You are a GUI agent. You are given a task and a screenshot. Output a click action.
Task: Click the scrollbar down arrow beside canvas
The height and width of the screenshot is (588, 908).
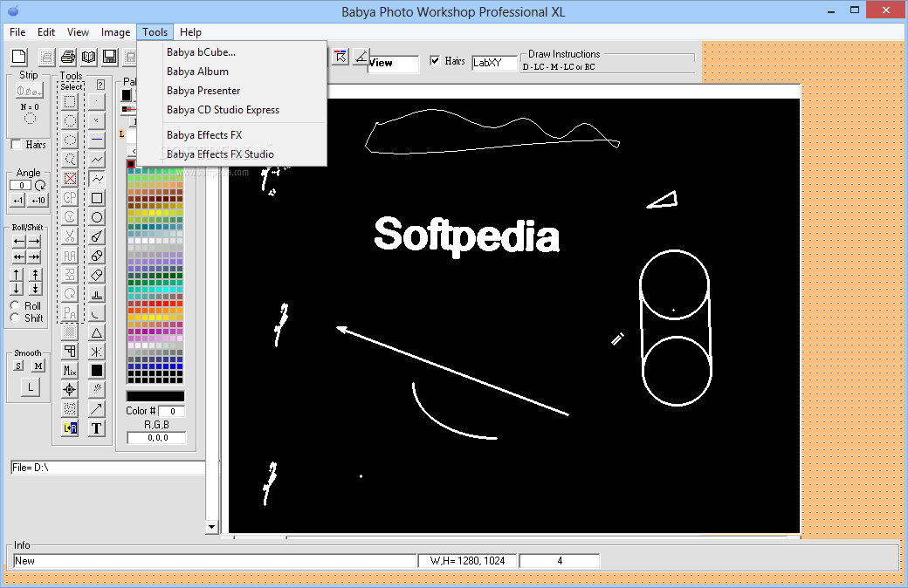[x=211, y=527]
